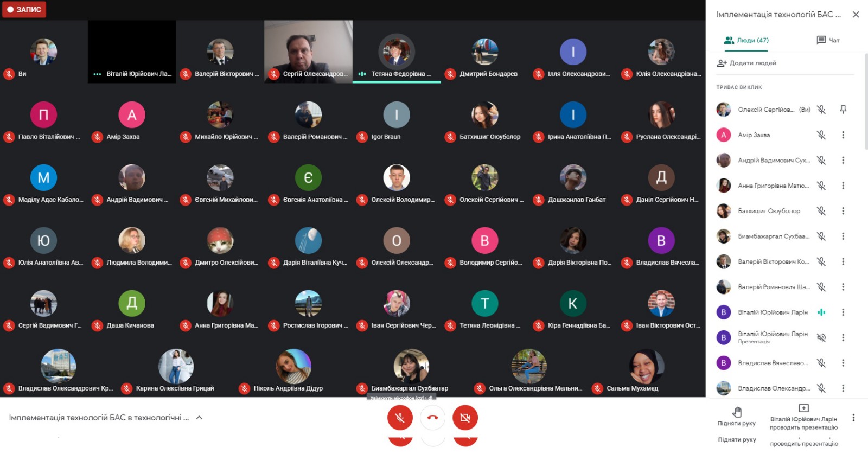Open options menu for Амір Захва

coord(843,135)
